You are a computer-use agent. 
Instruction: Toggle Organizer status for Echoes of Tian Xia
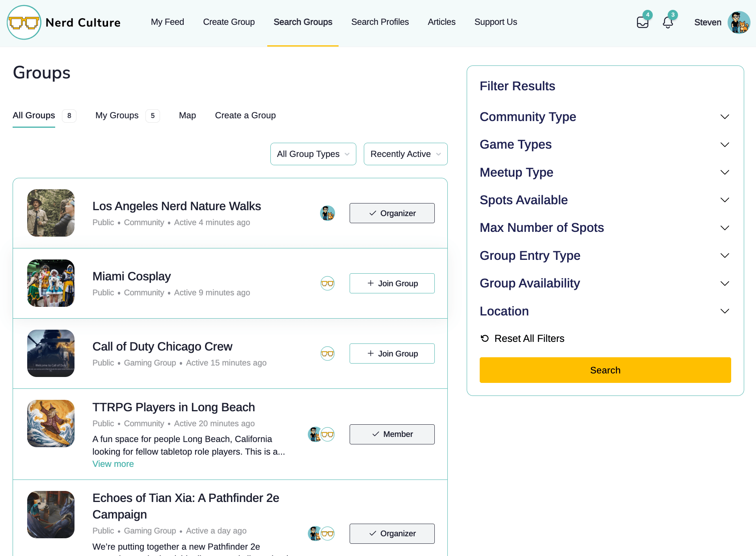pyautogui.click(x=392, y=534)
